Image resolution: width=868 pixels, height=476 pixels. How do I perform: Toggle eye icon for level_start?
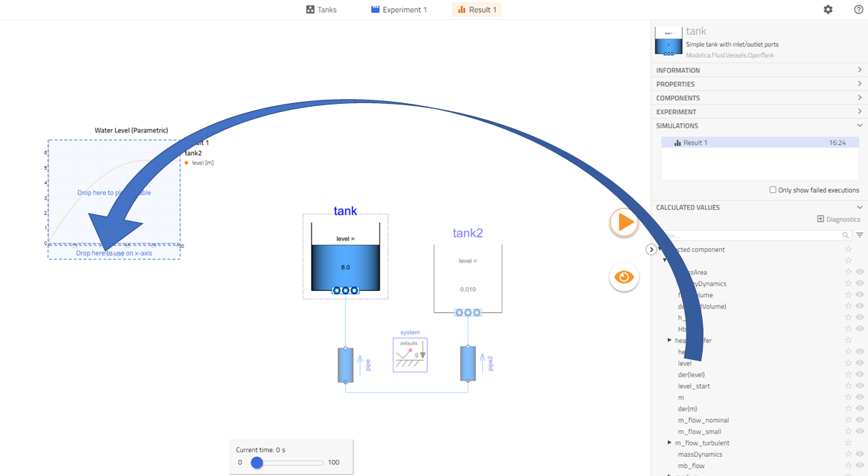point(860,386)
